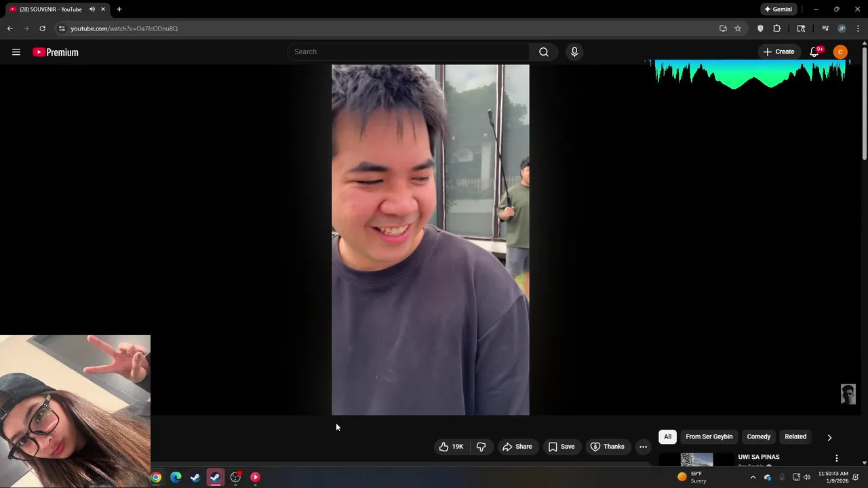Open Chrome extensions puzzle menu
868x488 pixels.
(777, 28)
